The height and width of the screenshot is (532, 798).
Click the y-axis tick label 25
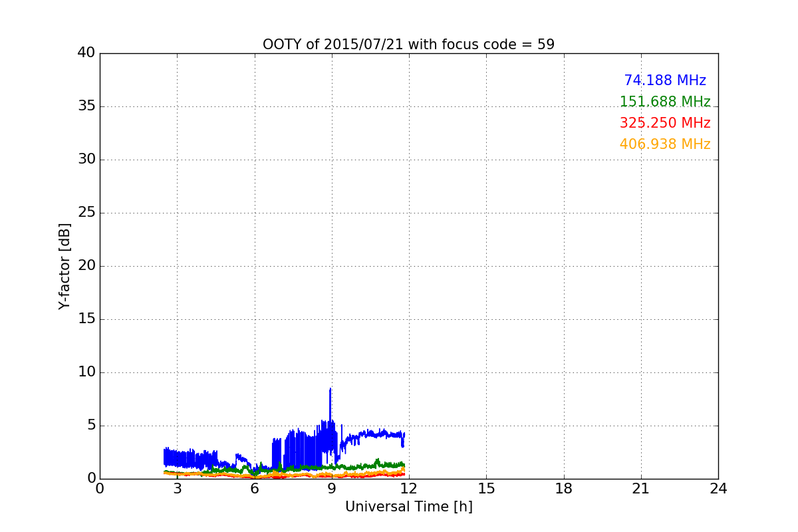(x=86, y=213)
